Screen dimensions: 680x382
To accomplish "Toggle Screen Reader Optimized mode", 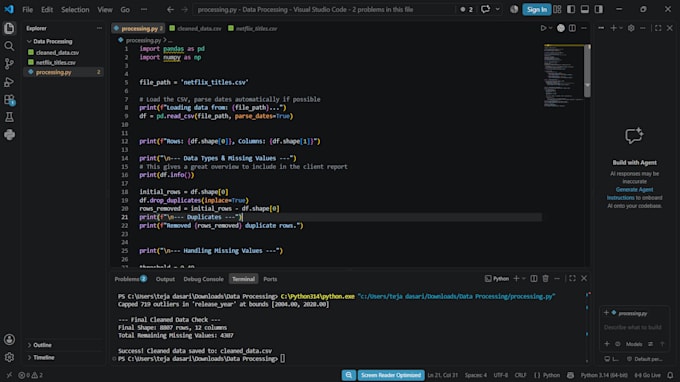I will tap(390, 375).
